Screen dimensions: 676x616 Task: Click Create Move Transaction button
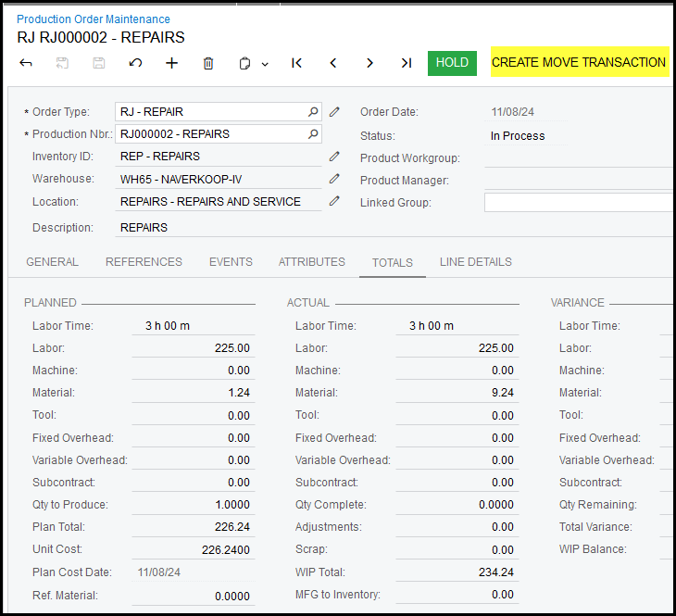(579, 63)
